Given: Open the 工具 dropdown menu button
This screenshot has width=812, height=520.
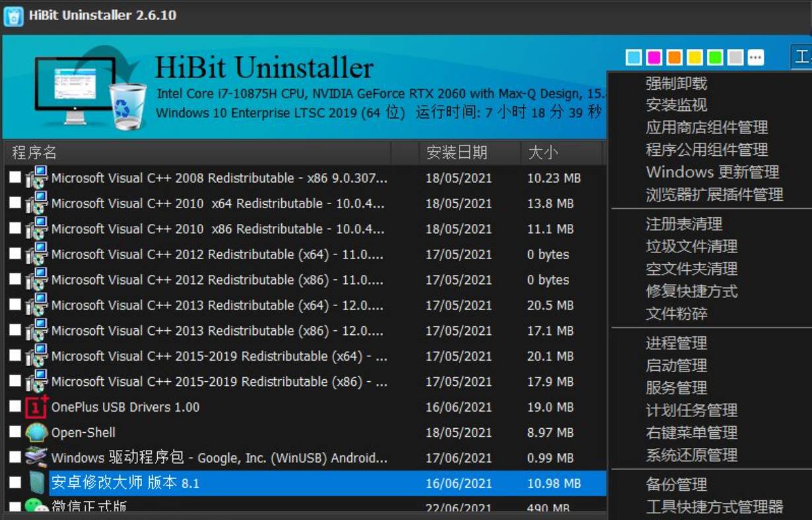Looking at the screenshot, I should (x=801, y=57).
